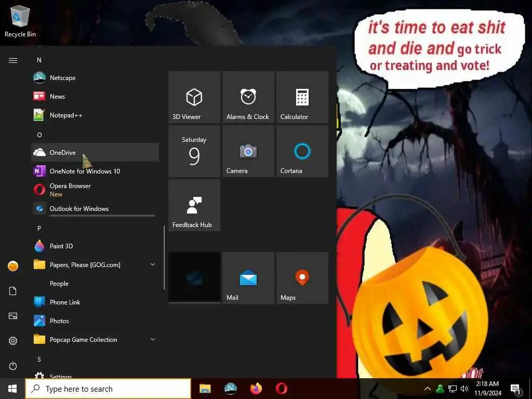Open OneNote for Windows 10
Screen dimensions: 532x399
(95, 171)
